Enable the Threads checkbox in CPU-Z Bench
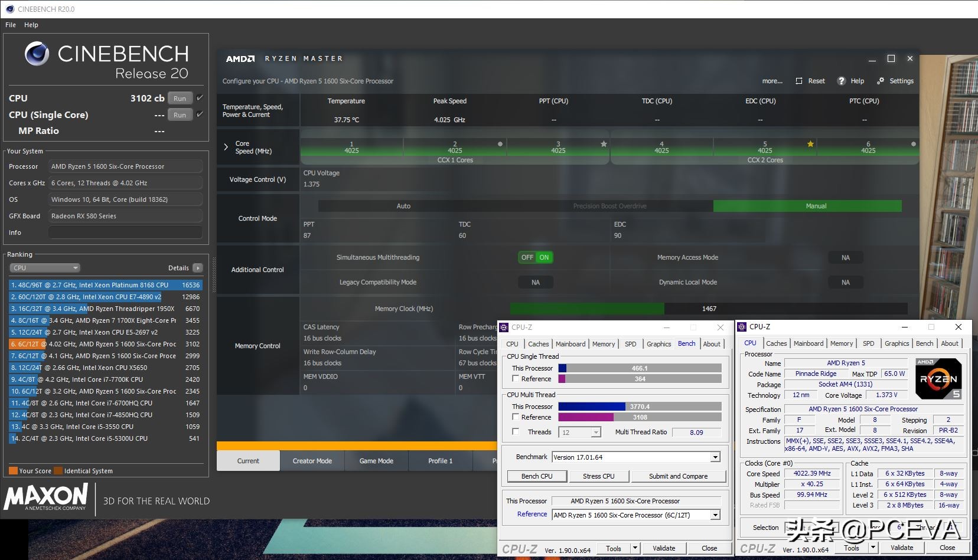The height and width of the screenshot is (560, 978). [x=516, y=432]
